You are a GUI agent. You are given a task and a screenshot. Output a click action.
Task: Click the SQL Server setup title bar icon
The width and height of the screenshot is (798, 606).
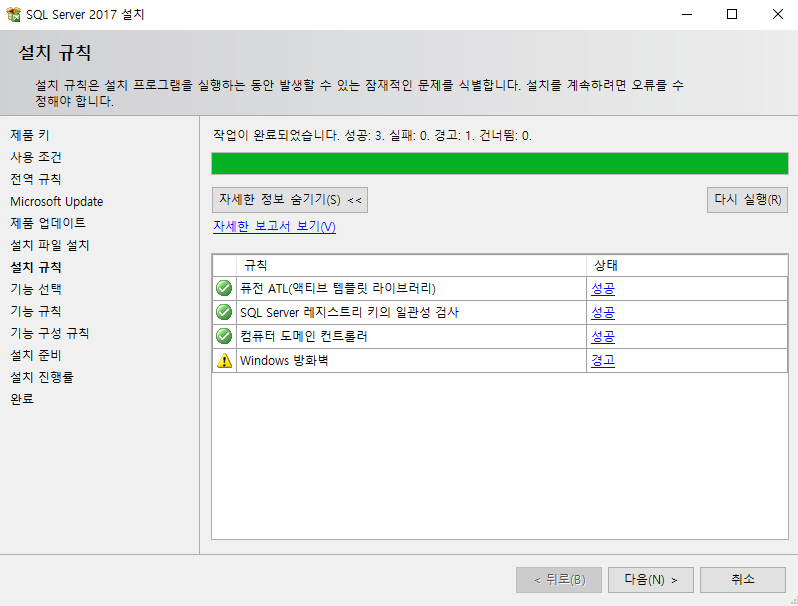(13, 14)
